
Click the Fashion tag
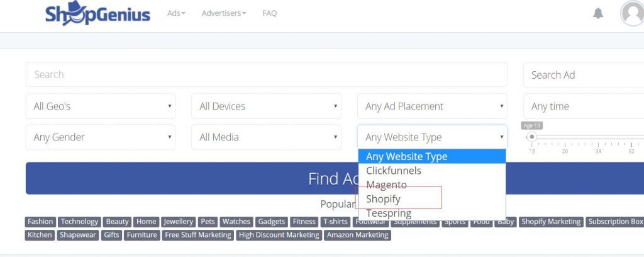(40, 222)
